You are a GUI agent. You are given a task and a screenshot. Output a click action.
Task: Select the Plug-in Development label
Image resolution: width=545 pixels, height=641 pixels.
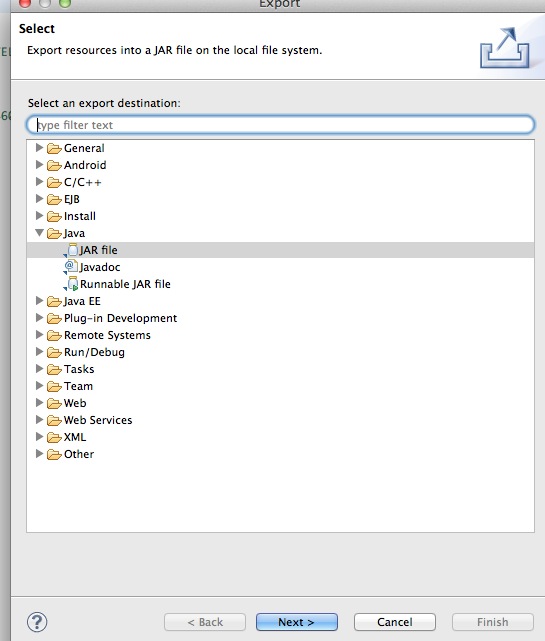pyautogui.click(x=121, y=318)
